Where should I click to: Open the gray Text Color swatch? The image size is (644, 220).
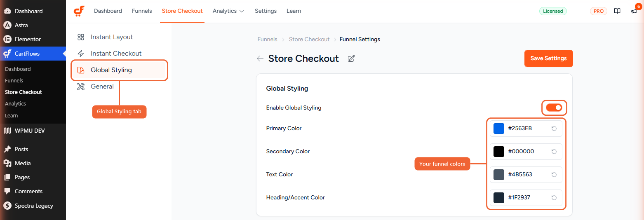[499, 175]
